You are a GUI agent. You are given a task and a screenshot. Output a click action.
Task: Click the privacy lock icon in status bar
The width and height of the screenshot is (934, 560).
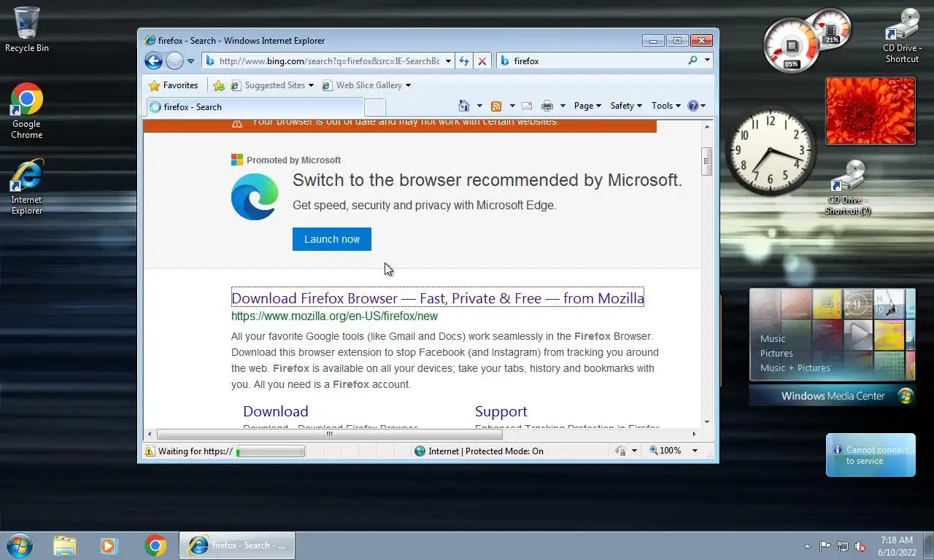620,451
